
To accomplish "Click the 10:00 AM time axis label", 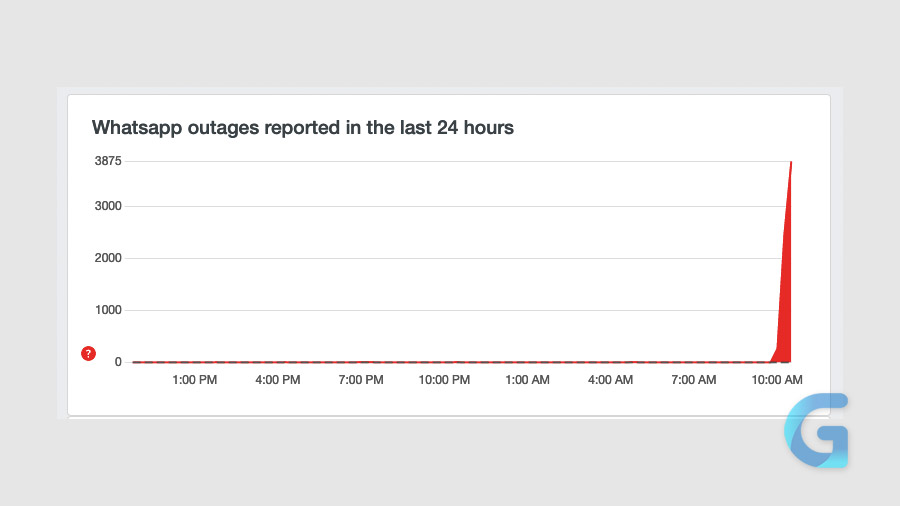I will tap(777, 380).
